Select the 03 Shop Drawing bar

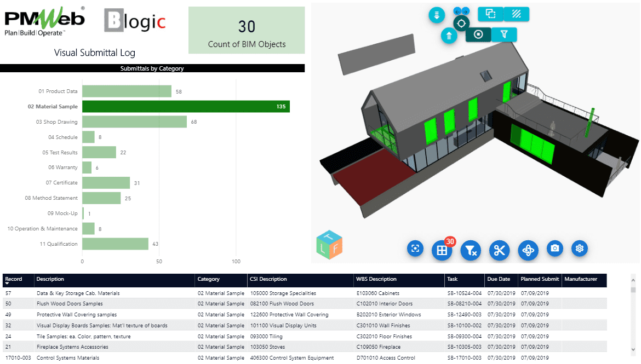click(134, 122)
